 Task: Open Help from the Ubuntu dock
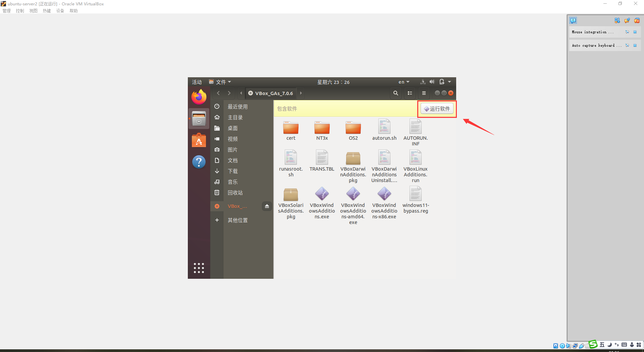[199, 162]
